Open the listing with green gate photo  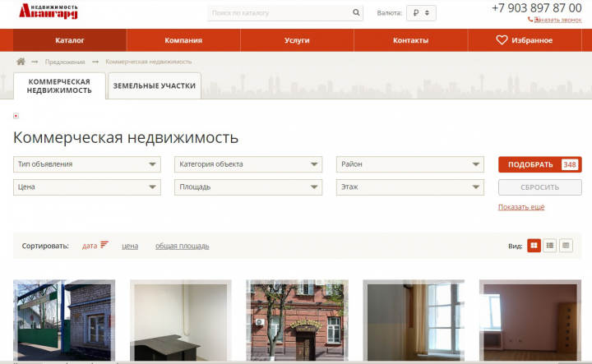tap(64, 320)
